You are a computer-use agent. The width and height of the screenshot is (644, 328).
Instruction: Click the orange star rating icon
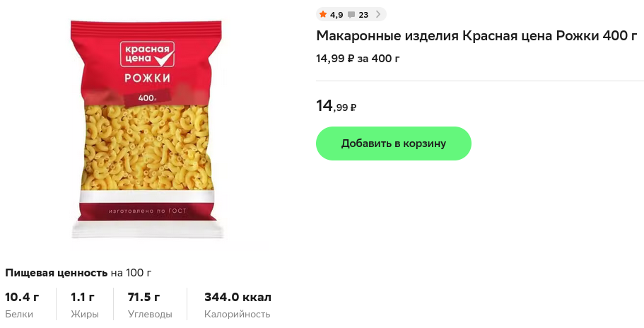point(323,14)
